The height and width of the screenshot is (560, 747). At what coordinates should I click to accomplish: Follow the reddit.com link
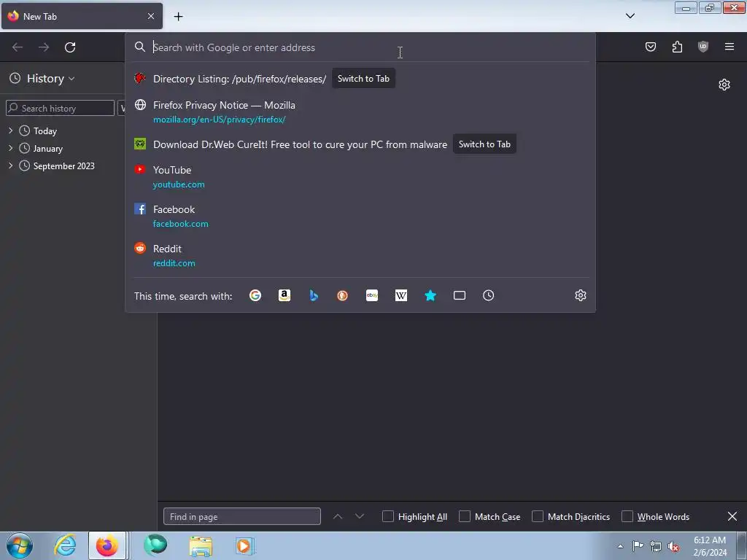click(174, 263)
